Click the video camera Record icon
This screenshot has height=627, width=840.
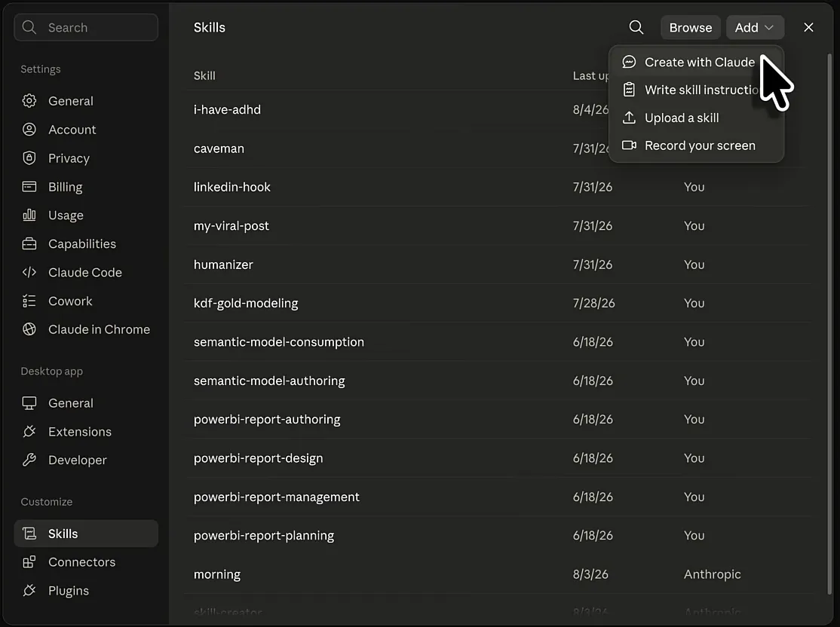click(629, 145)
